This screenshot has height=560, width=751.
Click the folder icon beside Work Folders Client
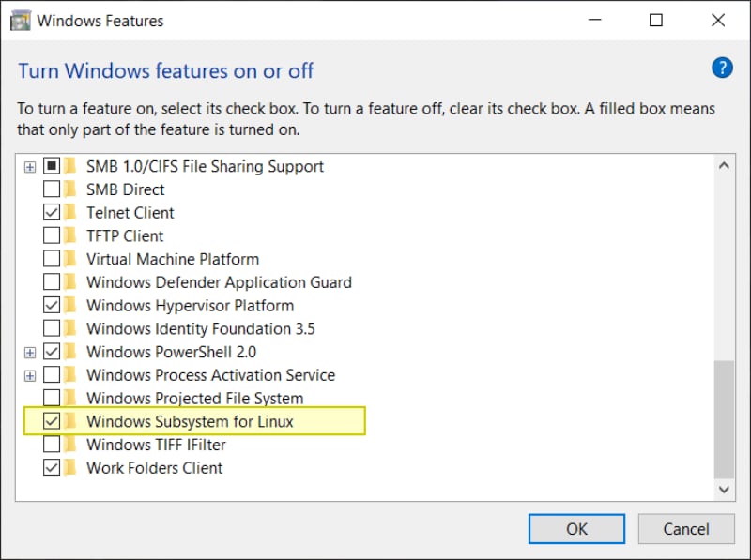coord(69,467)
